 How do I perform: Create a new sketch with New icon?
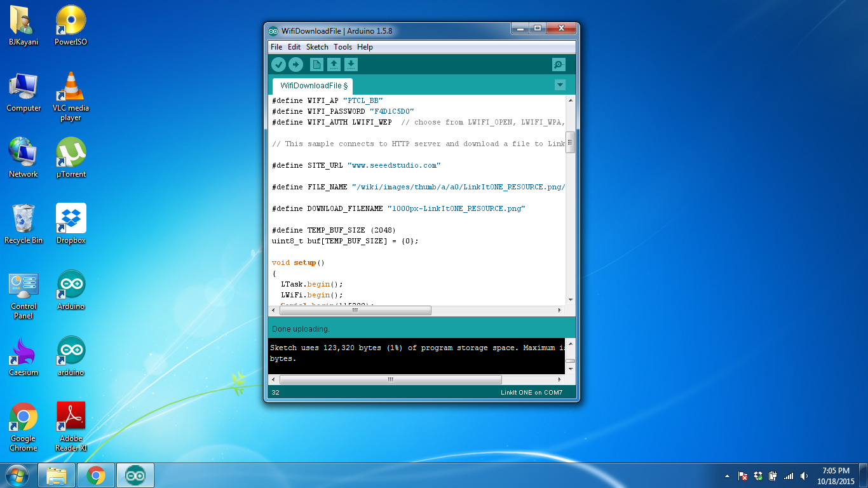pos(316,64)
